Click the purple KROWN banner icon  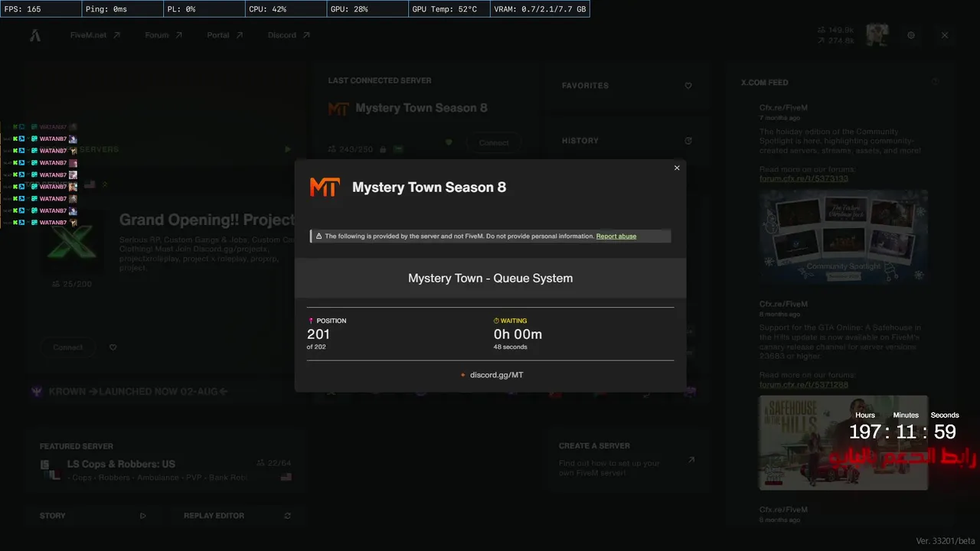(x=37, y=392)
